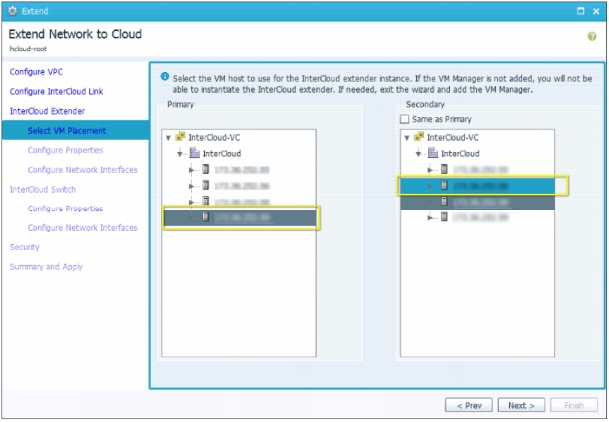Collapse InterCloud-VC node in Secondary tree

(407, 138)
